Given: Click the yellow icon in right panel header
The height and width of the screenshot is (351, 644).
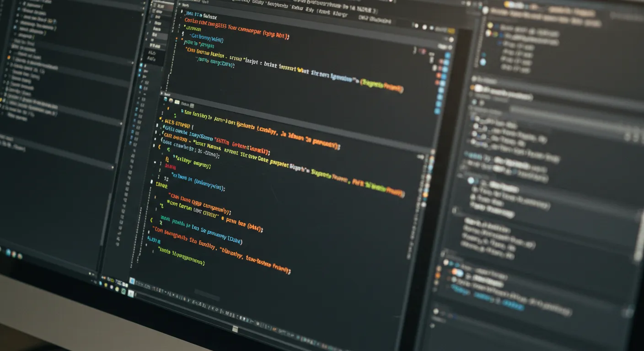Looking at the screenshot, I should coord(507,4).
